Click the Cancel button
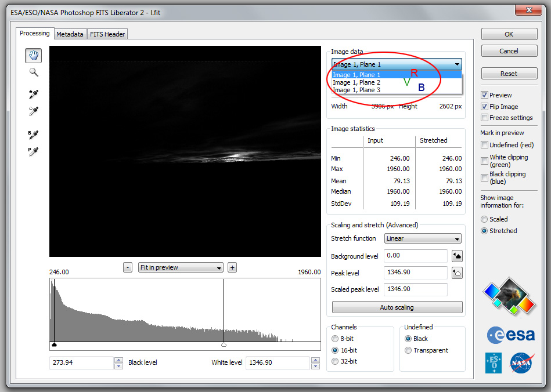 509,51
